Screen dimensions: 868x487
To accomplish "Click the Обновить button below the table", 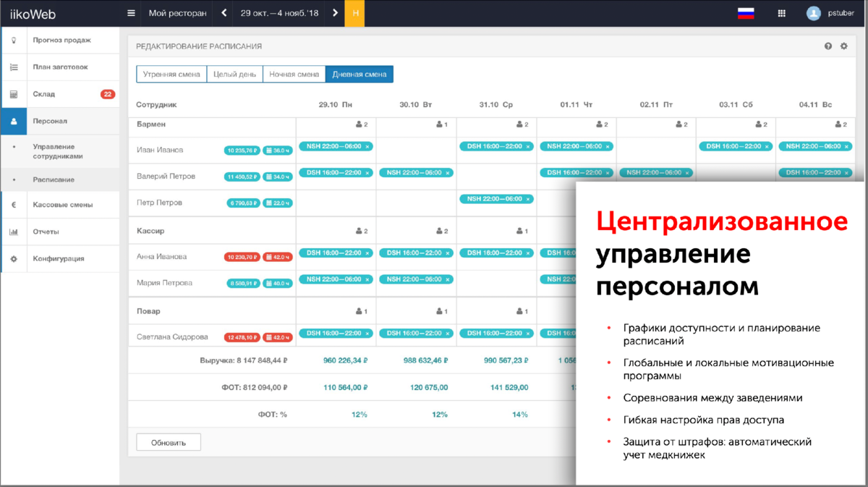I will tap(168, 441).
